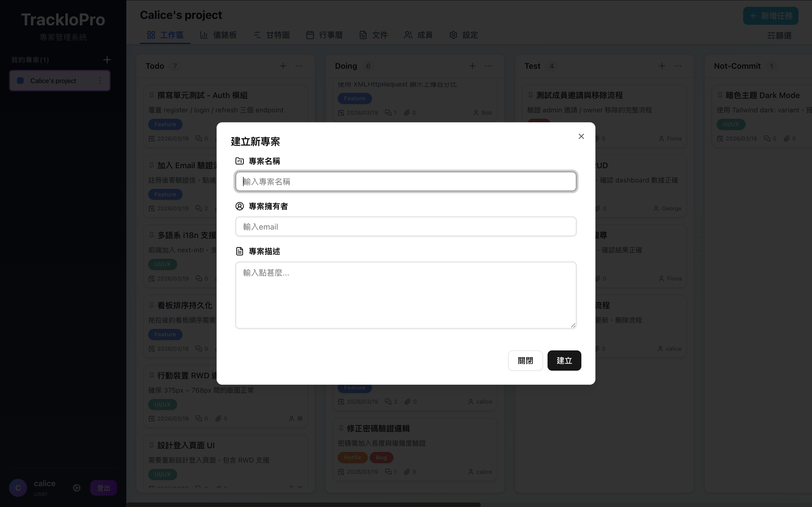The height and width of the screenshot is (507, 812).
Task: Open the user settings gear icon near calice
Action: 76,488
